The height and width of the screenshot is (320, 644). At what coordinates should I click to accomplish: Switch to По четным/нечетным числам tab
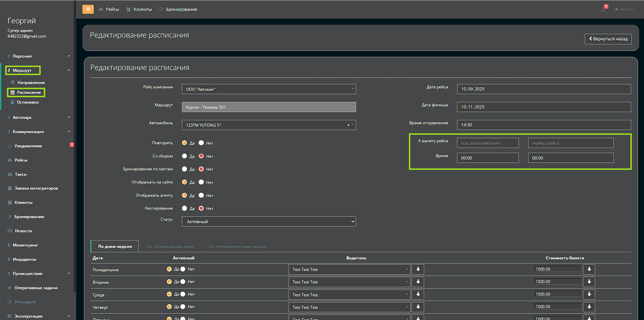point(237,247)
